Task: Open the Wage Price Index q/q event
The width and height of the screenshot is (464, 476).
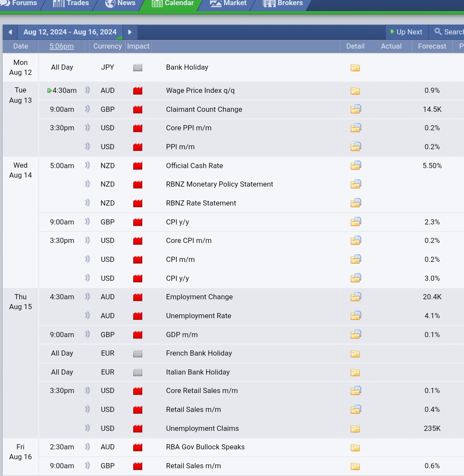Action: (x=200, y=90)
